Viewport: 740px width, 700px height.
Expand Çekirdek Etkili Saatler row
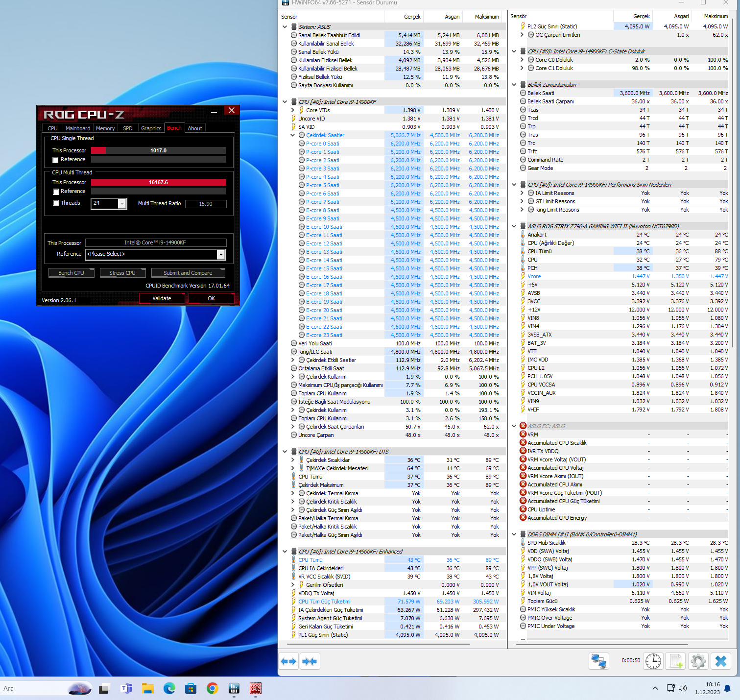[293, 360]
